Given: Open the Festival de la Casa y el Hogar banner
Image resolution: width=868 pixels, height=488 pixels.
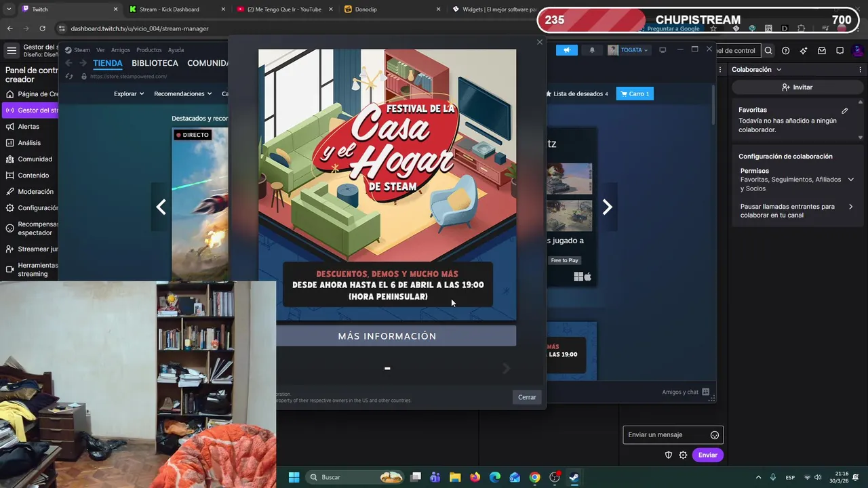Looking at the screenshot, I should click(x=387, y=184).
